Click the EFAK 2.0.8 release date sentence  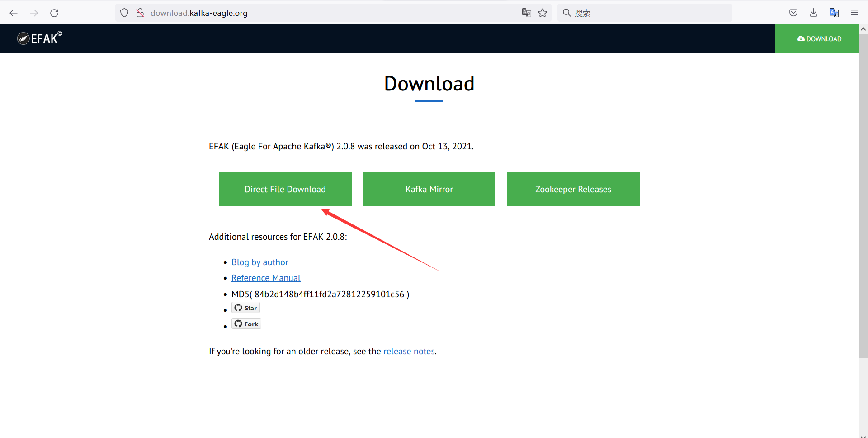pos(341,146)
